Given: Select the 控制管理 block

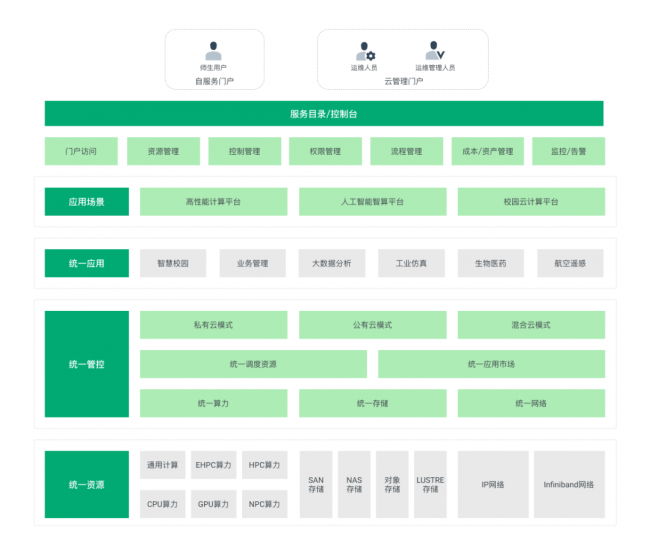Looking at the screenshot, I should point(245,151).
